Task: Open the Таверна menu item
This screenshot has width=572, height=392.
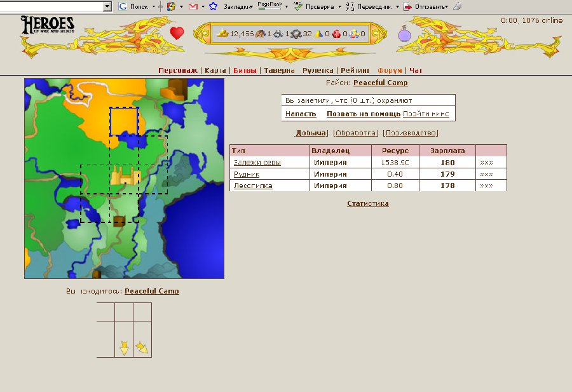Action: click(x=280, y=71)
